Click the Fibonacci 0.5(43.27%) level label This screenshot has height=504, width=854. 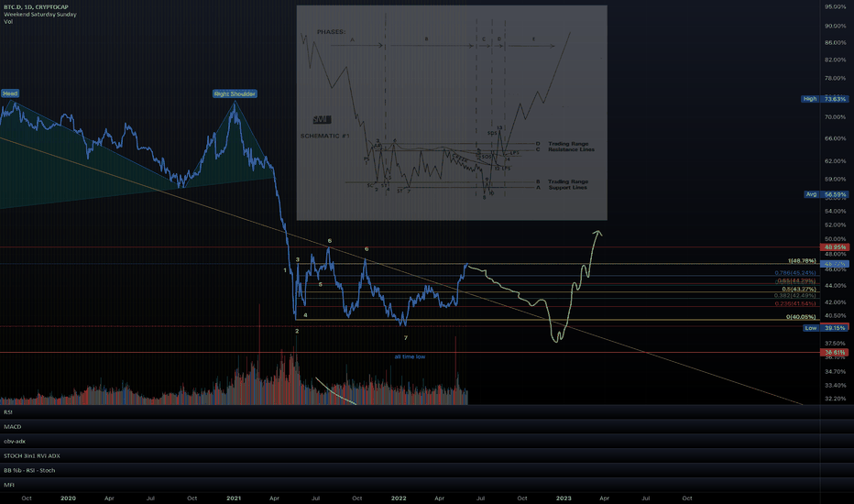799,289
